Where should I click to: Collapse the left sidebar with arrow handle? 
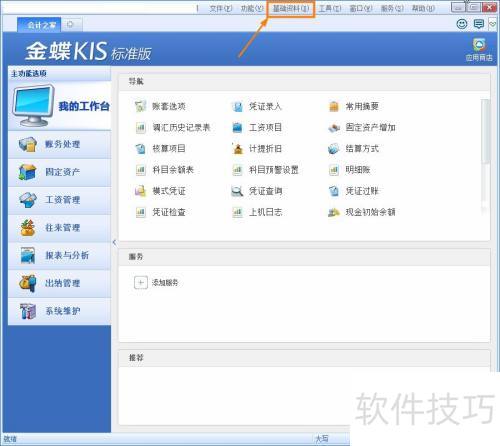tap(114, 242)
